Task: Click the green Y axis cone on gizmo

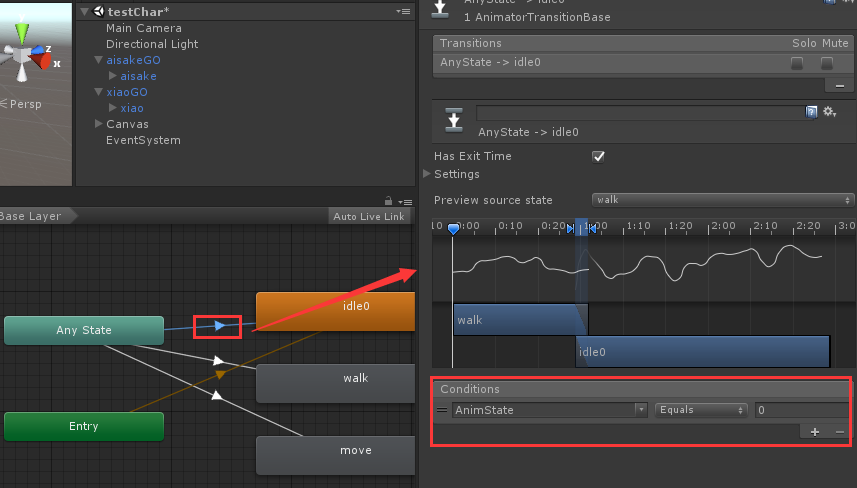Action: click(x=22, y=32)
